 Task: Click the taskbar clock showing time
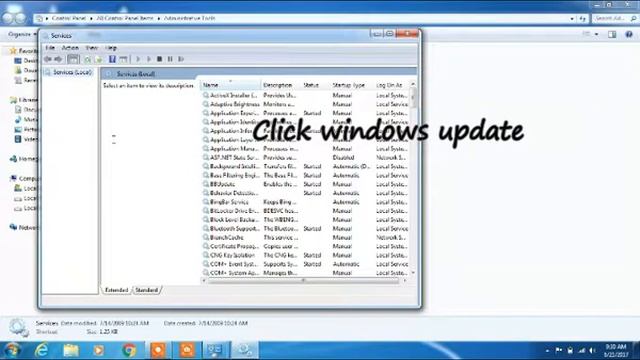616,351
